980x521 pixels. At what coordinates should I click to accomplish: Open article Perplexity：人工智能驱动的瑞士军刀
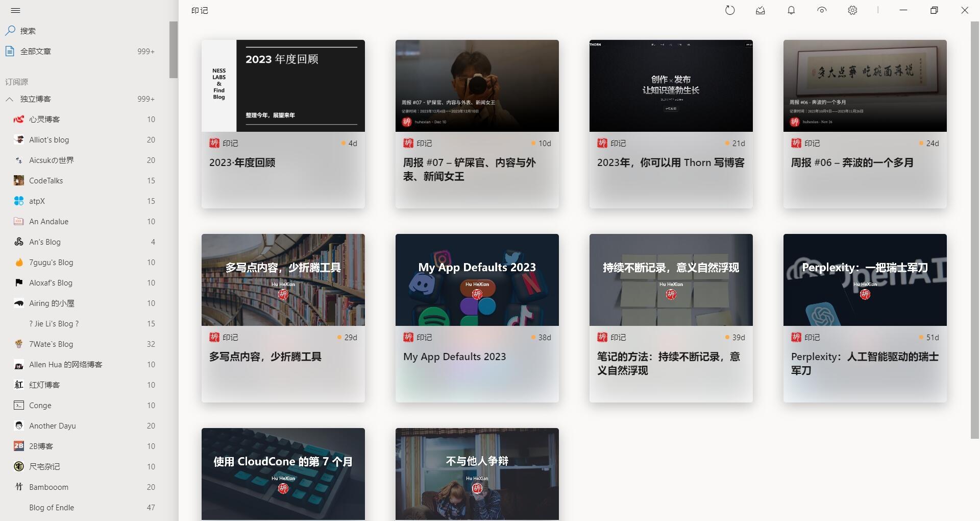(865, 363)
